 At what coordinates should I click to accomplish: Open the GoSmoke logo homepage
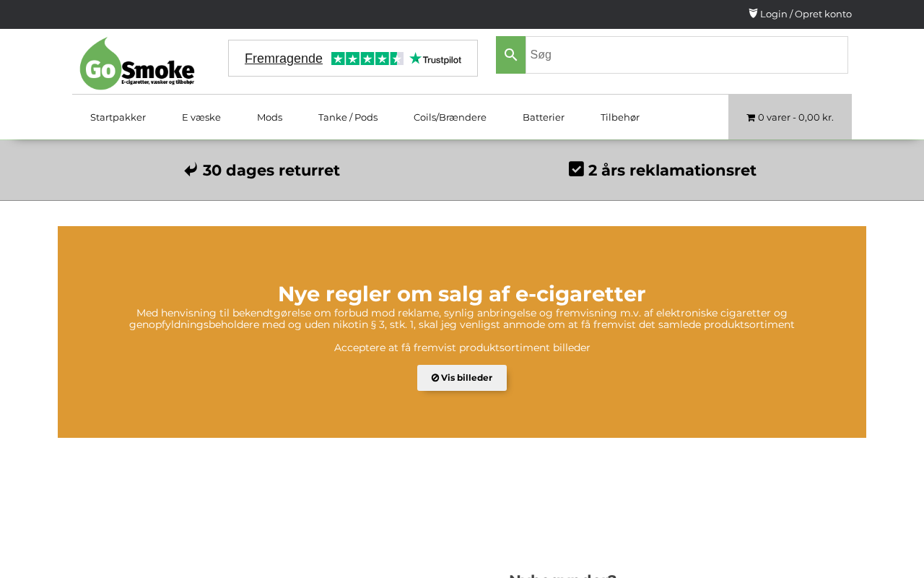point(137,64)
